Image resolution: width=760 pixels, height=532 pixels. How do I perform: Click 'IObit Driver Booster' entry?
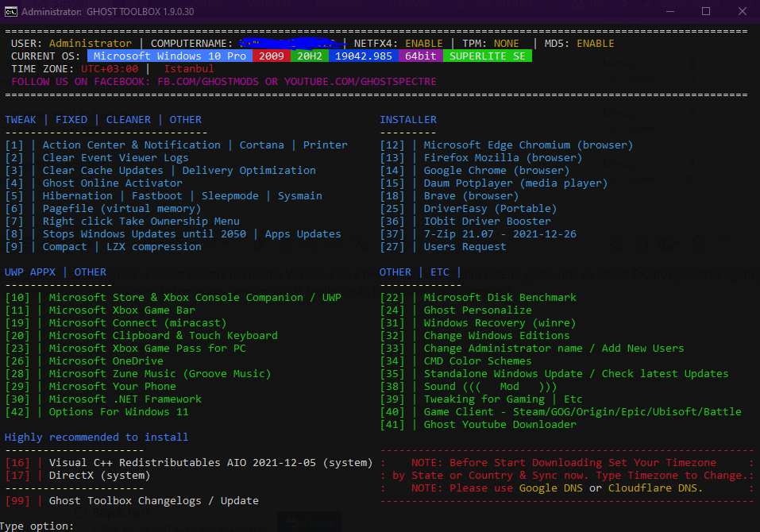[487, 221]
